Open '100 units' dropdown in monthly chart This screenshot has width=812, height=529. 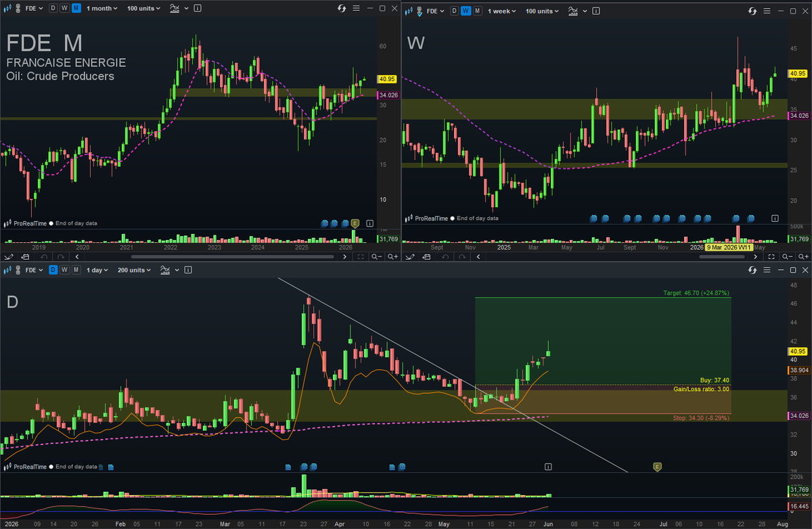pos(143,8)
